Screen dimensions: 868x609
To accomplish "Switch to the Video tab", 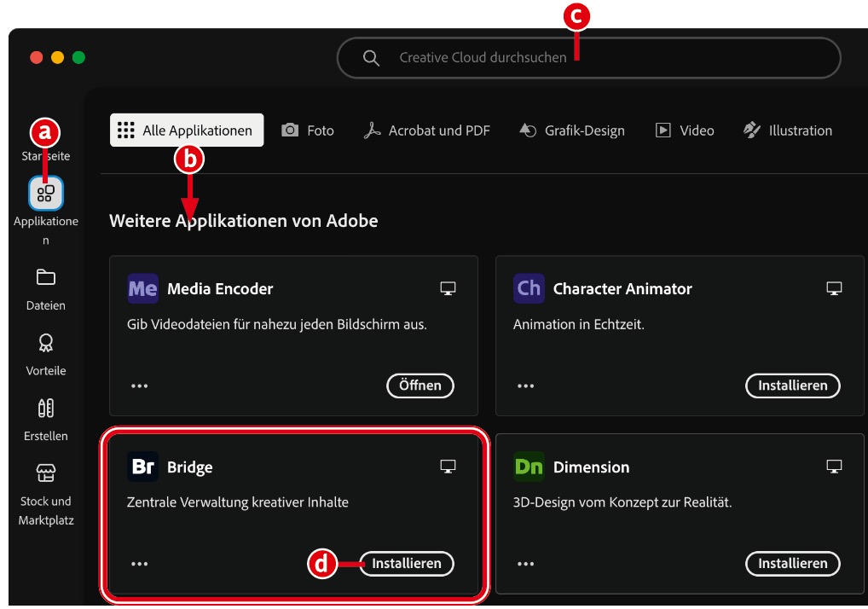I will (x=684, y=130).
